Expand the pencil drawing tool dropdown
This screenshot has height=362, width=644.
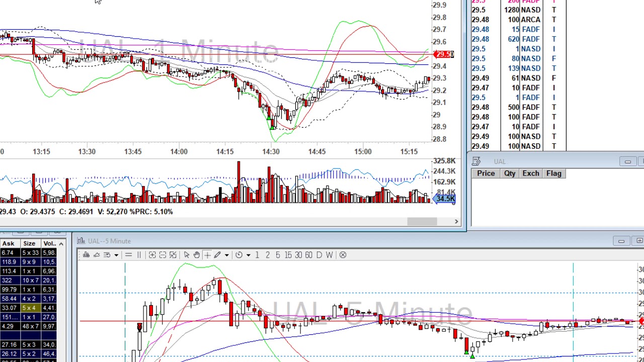pos(227,255)
